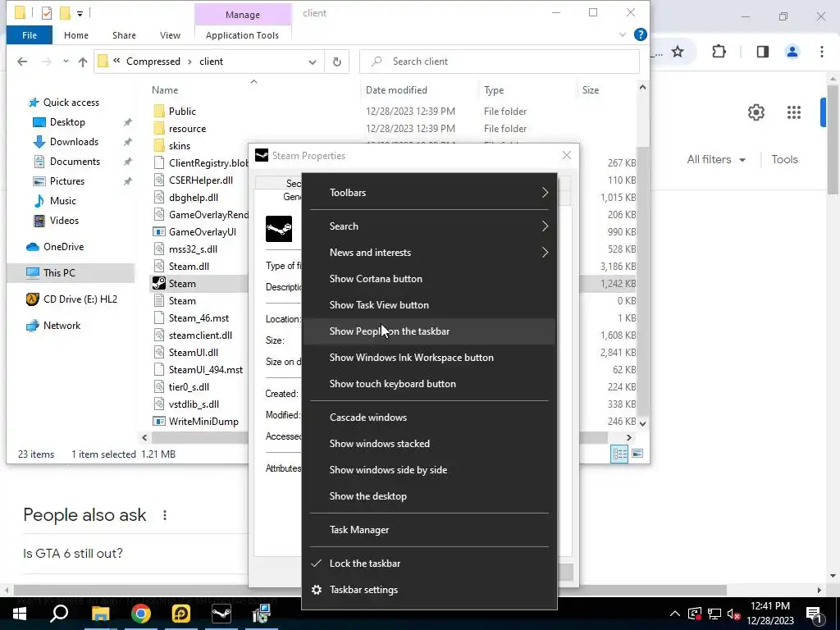Click the network tray icon

click(x=714, y=614)
